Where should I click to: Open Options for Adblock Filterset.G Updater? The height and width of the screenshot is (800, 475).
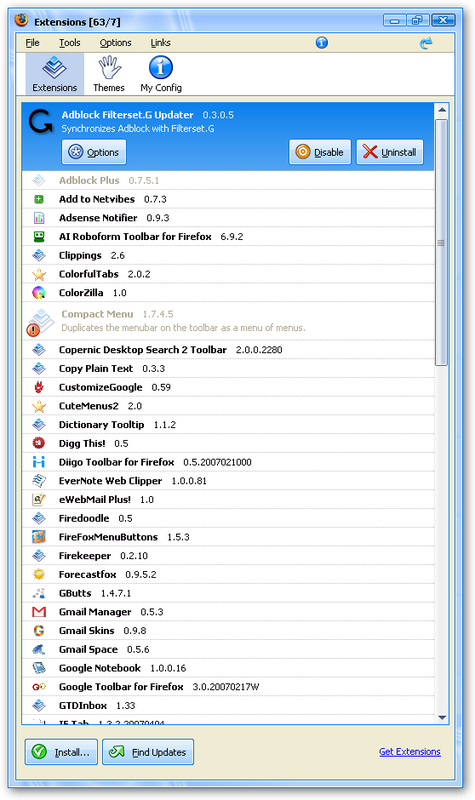[x=94, y=152]
